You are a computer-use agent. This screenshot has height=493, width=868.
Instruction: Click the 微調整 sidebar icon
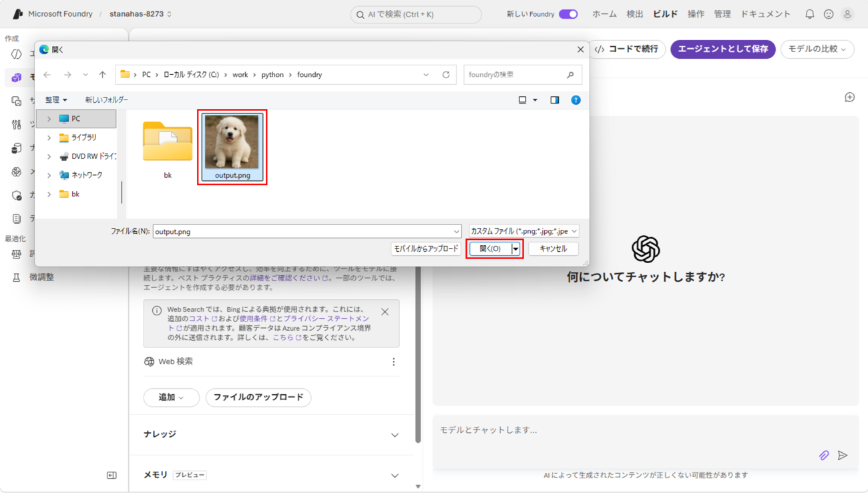point(17,277)
